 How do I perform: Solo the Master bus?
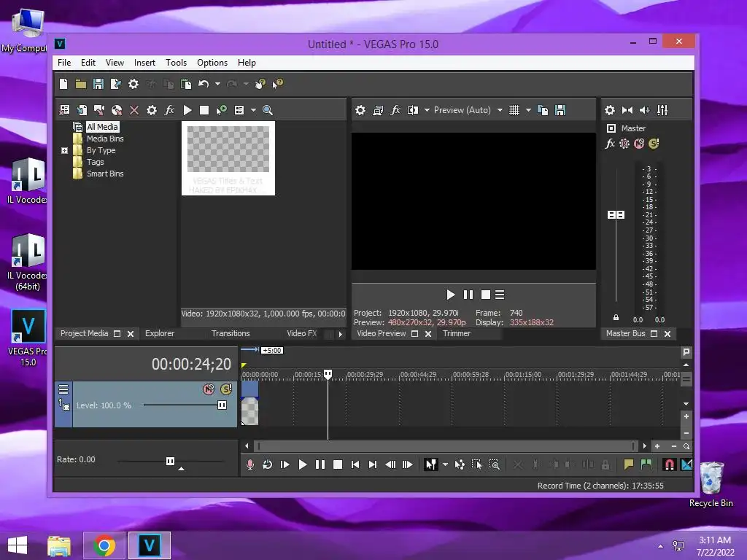pos(654,144)
